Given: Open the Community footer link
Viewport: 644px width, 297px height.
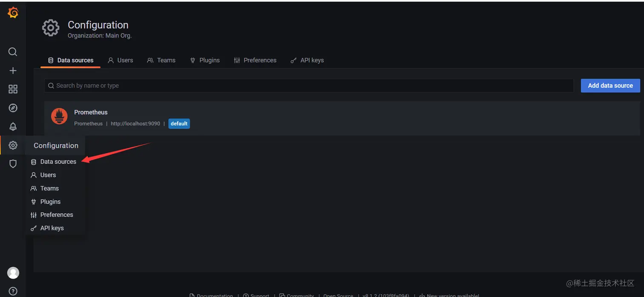Looking at the screenshot, I should pos(296,295).
